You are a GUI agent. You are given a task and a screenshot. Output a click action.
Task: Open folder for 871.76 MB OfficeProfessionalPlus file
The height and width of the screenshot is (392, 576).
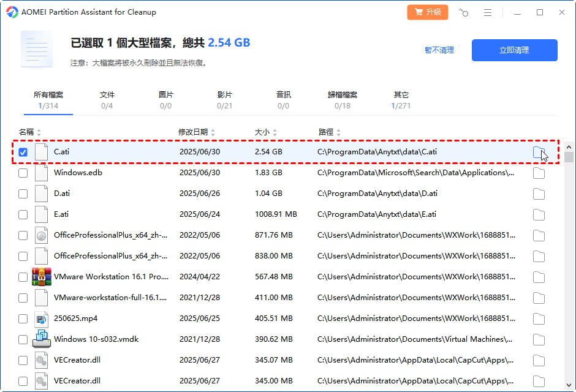(x=539, y=236)
